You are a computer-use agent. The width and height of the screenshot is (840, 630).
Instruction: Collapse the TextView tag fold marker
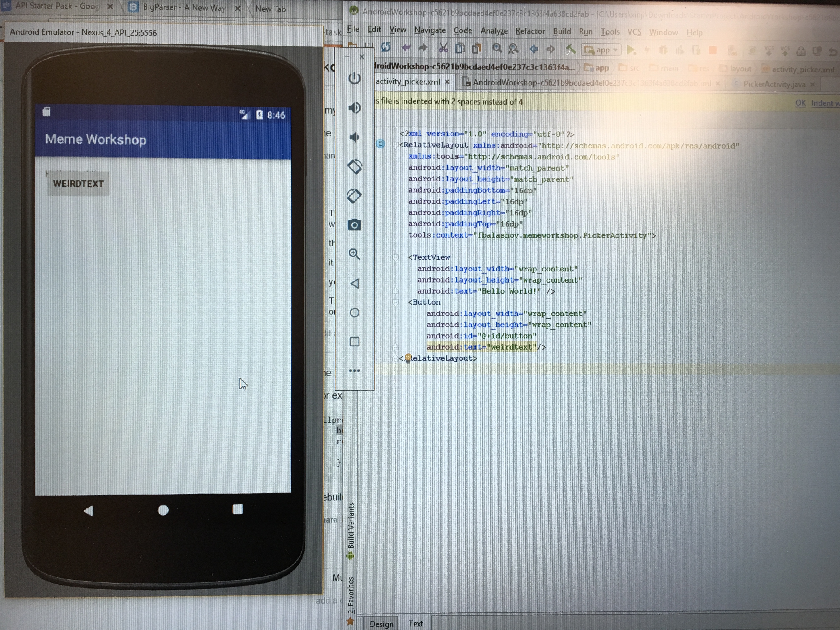[x=395, y=257]
